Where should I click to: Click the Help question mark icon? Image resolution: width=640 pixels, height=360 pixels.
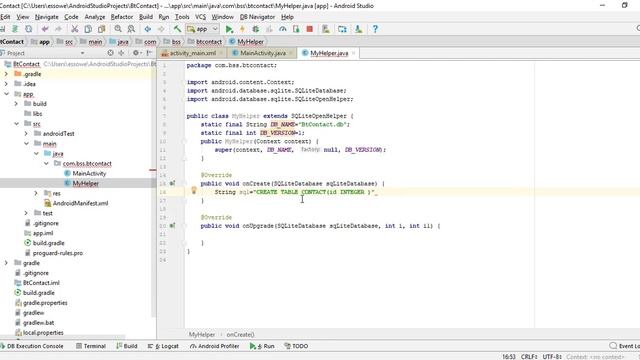tap(375, 29)
